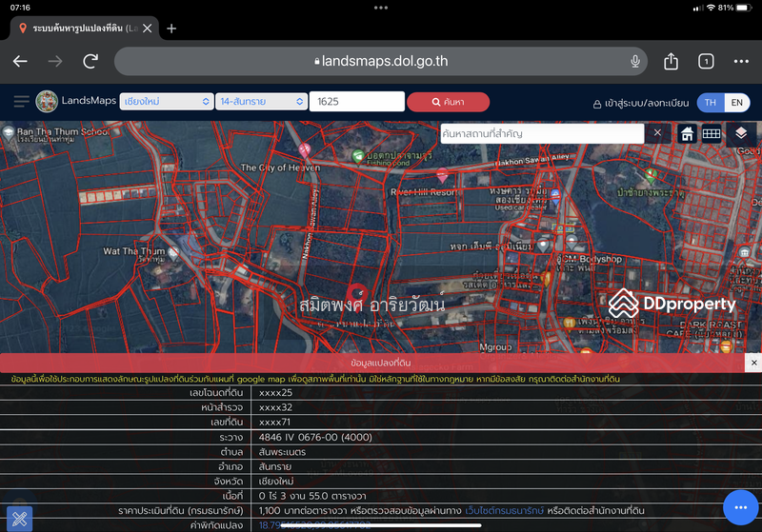Select the เนื้อที่ value 0 ไร่ 3 งาน
762x532 pixels.
[x=312, y=496]
